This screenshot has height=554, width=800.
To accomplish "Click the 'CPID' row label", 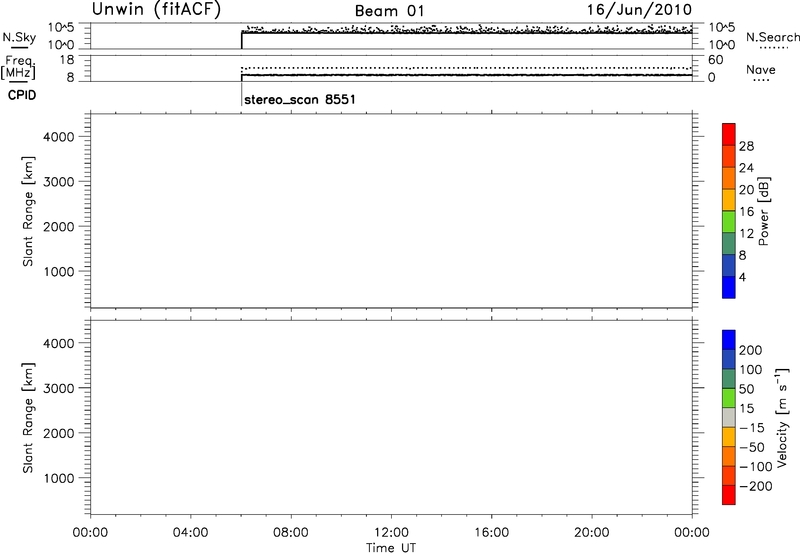I will click(x=22, y=95).
